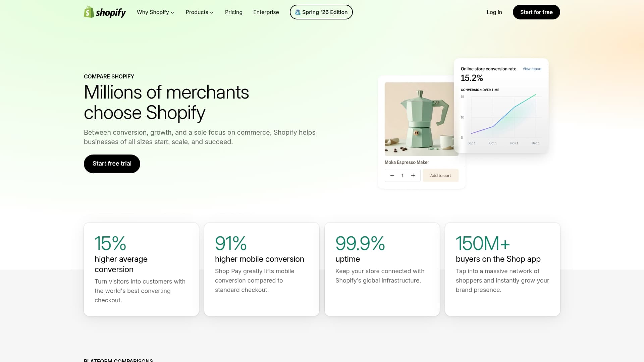Open the Spring '26 Edition announcement
Viewport: 644px width, 362px height.
[321, 12]
